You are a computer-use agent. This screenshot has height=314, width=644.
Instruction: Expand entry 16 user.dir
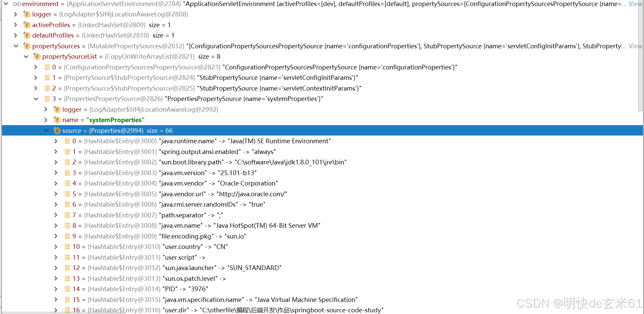coord(56,310)
